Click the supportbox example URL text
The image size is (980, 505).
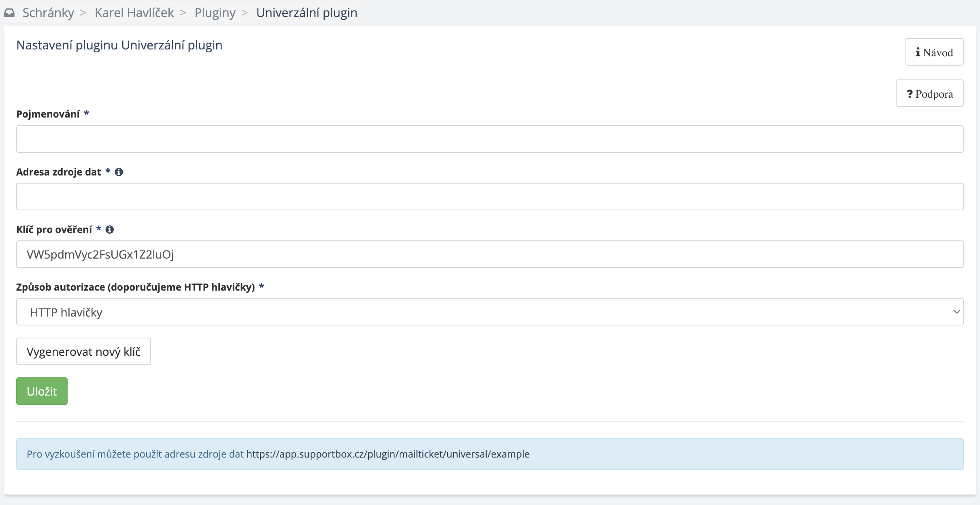tap(388, 454)
